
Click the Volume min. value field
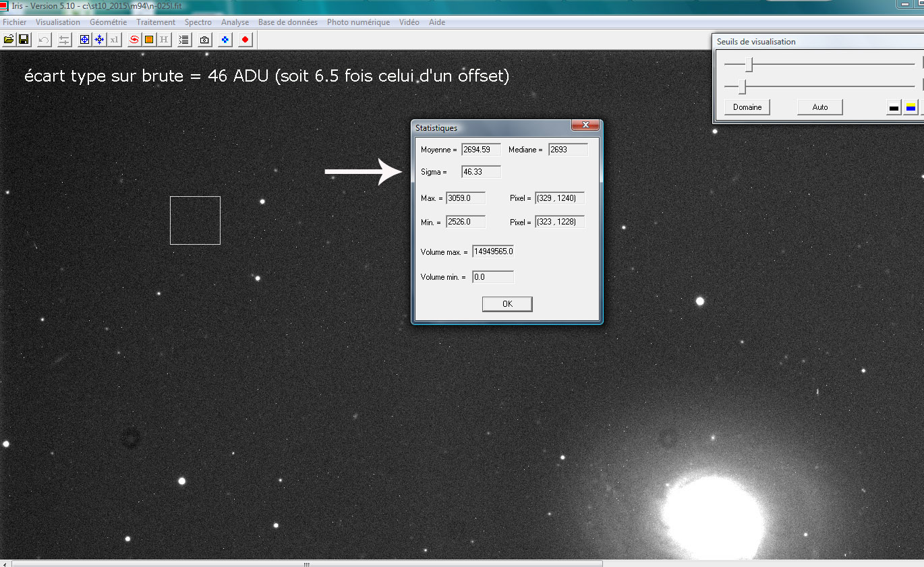(493, 277)
